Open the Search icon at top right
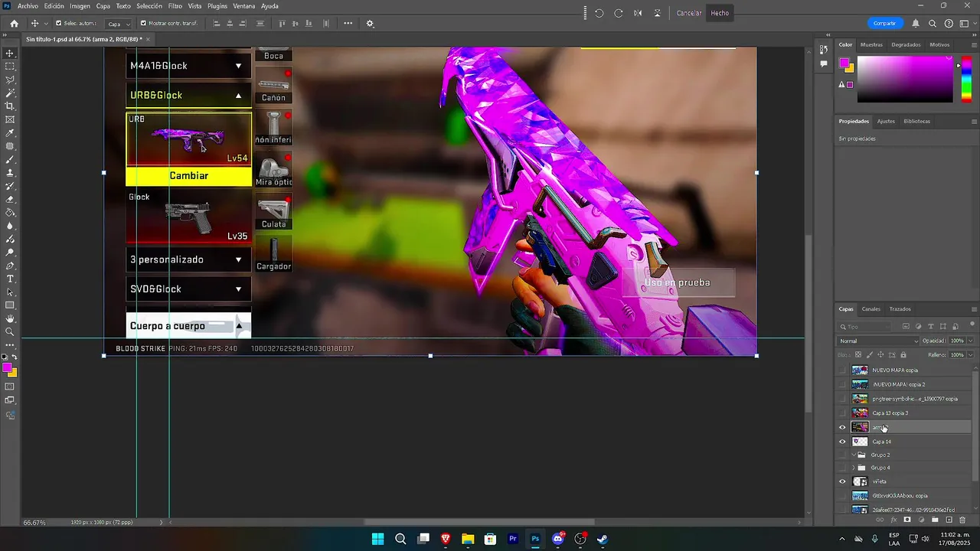Image resolution: width=980 pixels, height=551 pixels. pyautogui.click(x=933, y=23)
